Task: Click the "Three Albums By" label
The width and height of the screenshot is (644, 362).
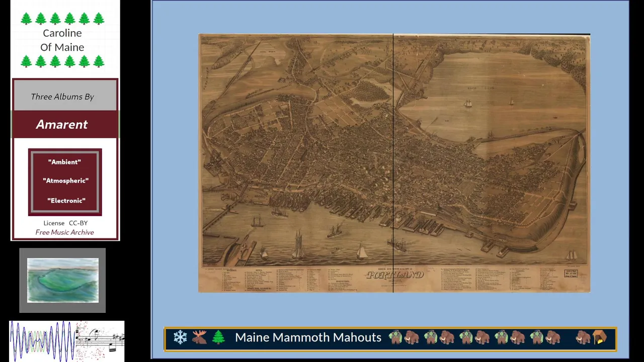Action: [x=62, y=97]
